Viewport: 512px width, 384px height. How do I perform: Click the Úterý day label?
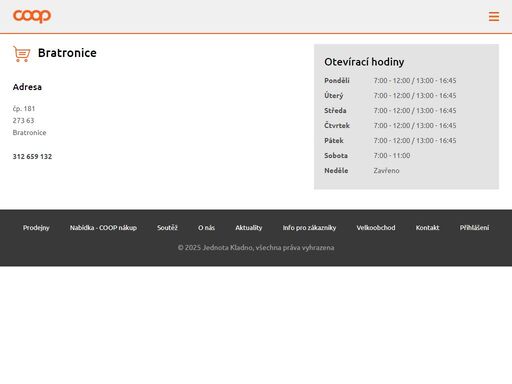334,96
